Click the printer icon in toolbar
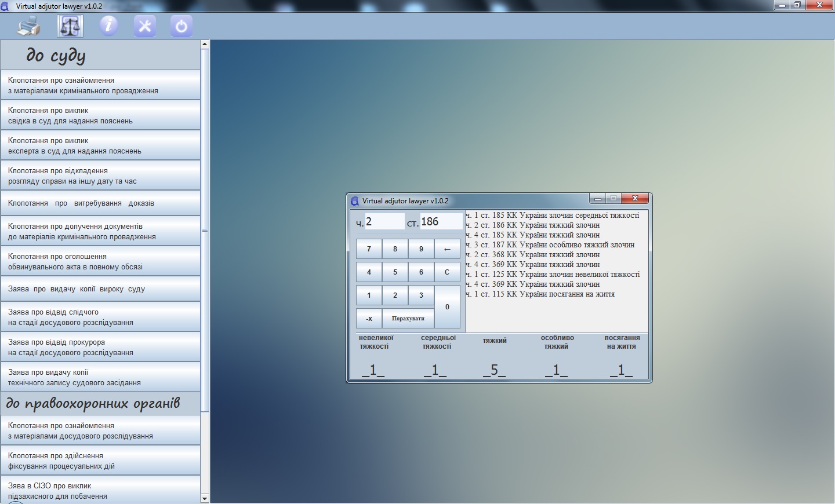 (x=29, y=26)
